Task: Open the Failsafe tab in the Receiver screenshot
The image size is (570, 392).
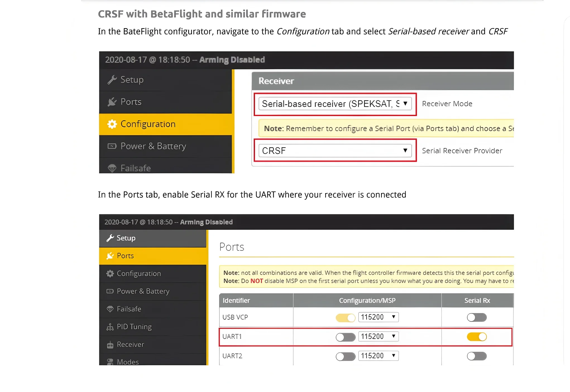Action: pyautogui.click(x=166, y=166)
